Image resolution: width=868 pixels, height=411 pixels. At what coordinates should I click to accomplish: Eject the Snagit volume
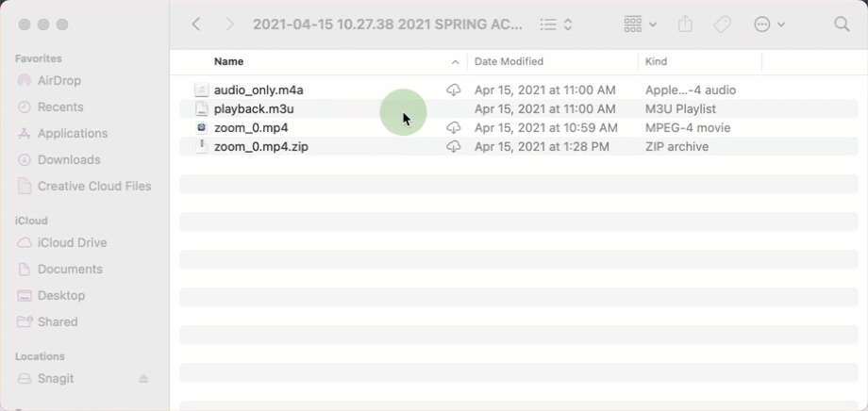click(143, 379)
